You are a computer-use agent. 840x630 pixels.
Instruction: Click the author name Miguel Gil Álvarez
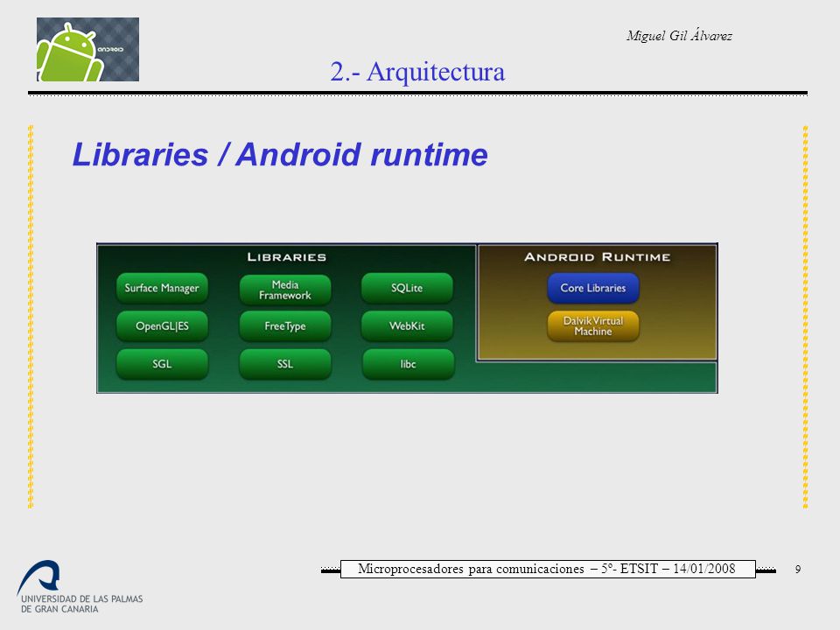(x=679, y=36)
